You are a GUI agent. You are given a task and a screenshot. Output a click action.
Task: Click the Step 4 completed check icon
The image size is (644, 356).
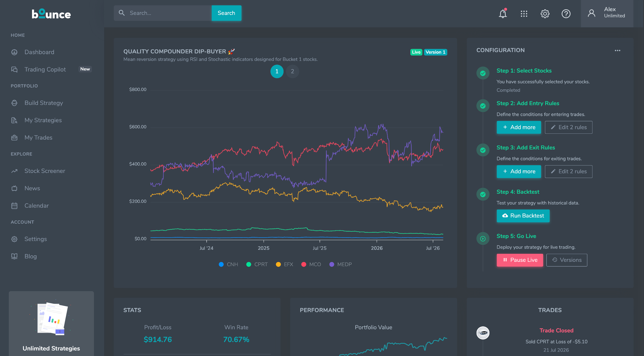483,194
